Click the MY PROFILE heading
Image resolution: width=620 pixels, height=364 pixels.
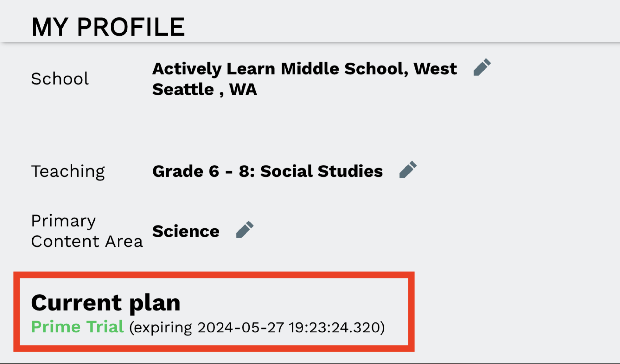[108, 27]
